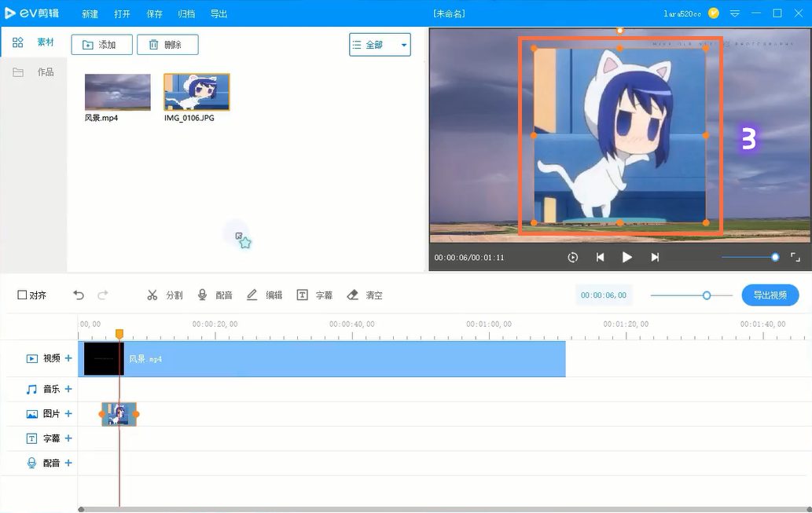Viewport: 812px width, 513px height.
Task: Click the 删除 button
Action: coord(167,45)
